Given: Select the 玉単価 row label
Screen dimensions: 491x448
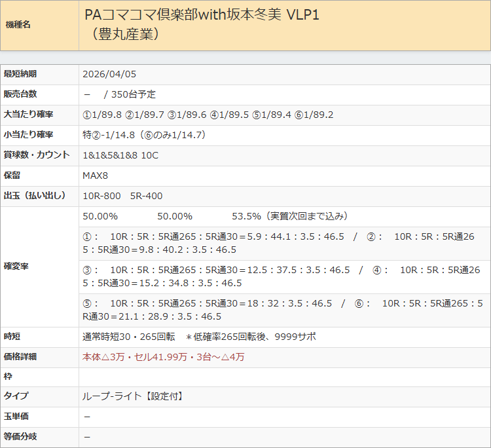Looking at the screenshot, I should 16,417.
